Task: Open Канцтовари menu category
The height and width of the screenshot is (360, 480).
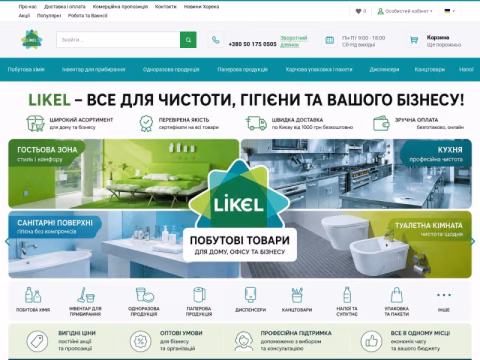Action: click(x=430, y=69)
